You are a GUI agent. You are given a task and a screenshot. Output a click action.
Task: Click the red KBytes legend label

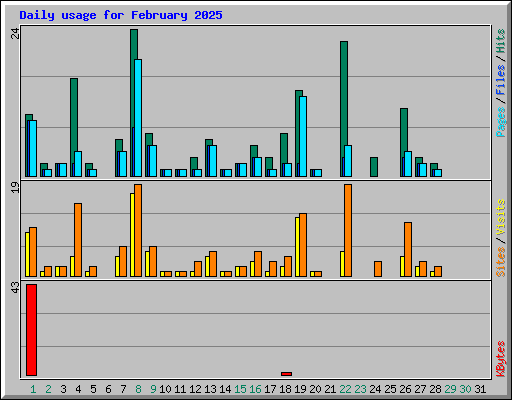tap(501, 359)
